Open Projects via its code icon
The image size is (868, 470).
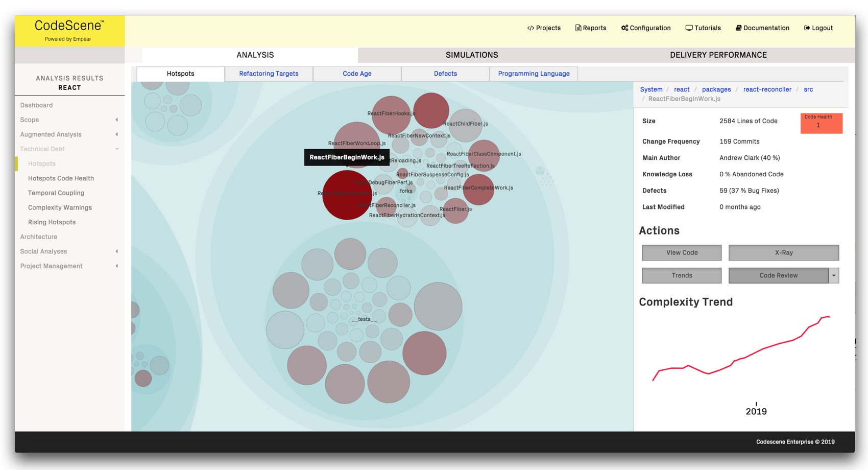click(531, 28)
